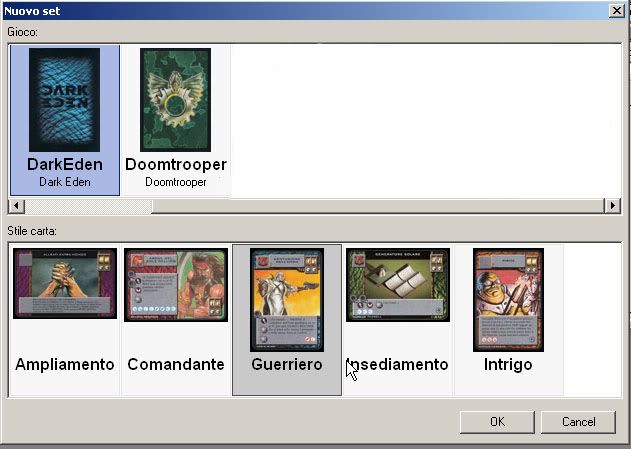The width and height of the screenshot is (631, 449).
Task: Click the Ampliamento label text
Action: pyautogui.click(x=65, y=365)
